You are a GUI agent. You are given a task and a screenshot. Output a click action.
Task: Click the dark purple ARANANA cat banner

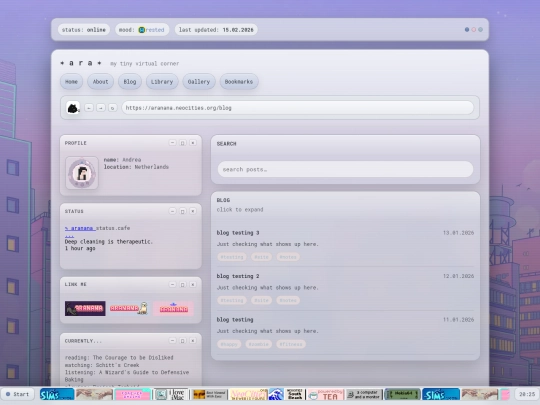[85, 308]
